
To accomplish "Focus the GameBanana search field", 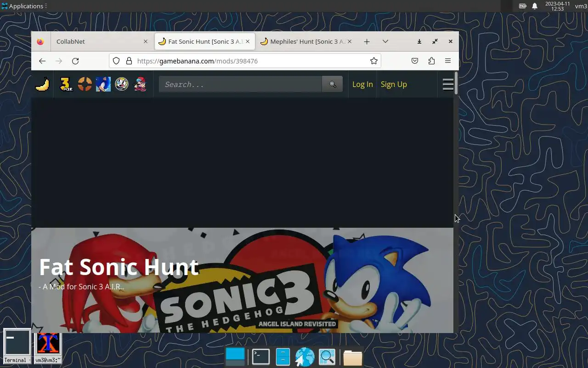I will coord(240,84).
